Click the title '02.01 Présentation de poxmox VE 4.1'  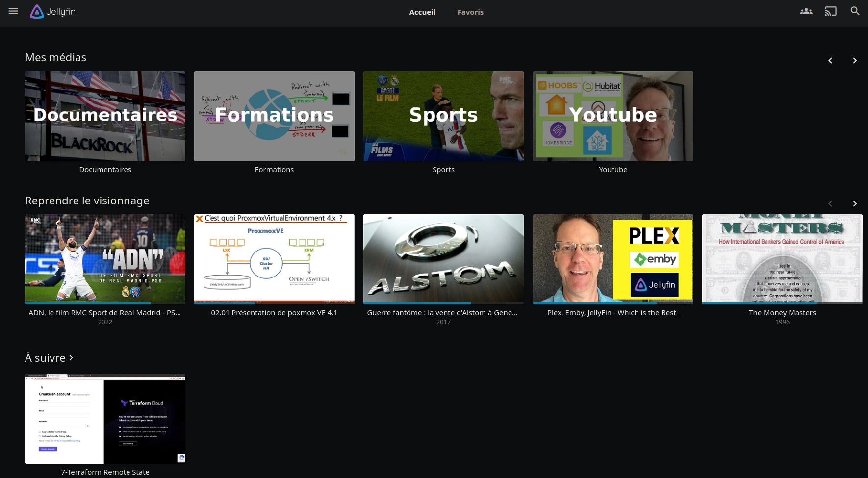click(x=274, y=313)
